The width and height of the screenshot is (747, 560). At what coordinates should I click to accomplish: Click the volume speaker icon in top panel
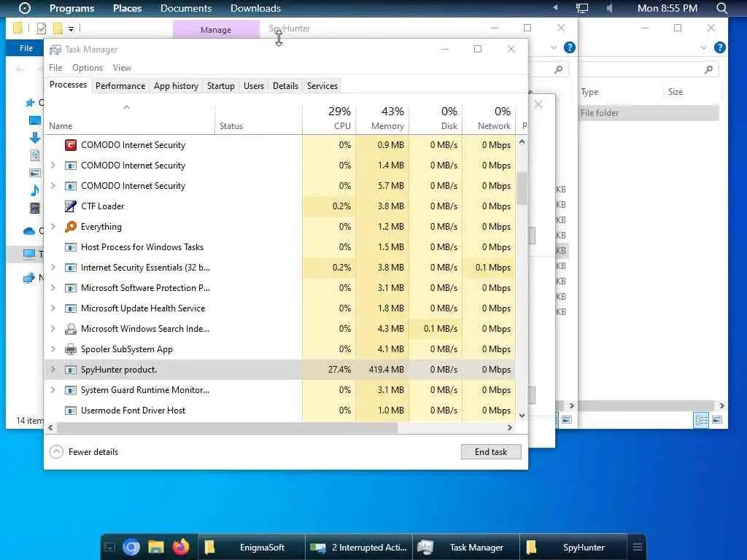pyautogui.click(x=610, y=8)
